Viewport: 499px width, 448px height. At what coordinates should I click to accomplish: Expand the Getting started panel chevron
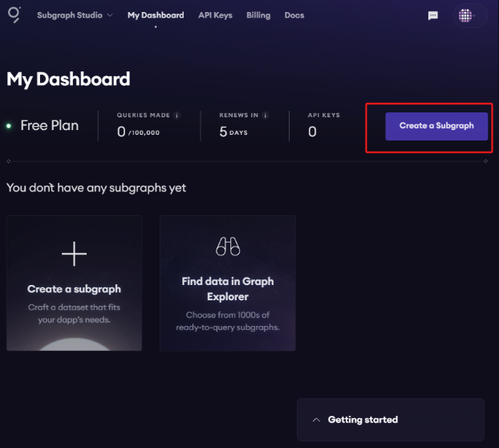pos(316,420)
